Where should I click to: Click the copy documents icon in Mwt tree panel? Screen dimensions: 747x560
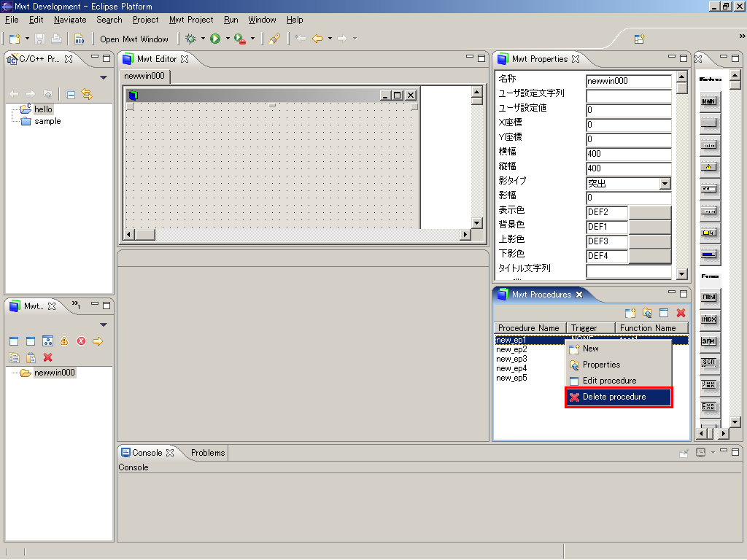pos(15,357)
